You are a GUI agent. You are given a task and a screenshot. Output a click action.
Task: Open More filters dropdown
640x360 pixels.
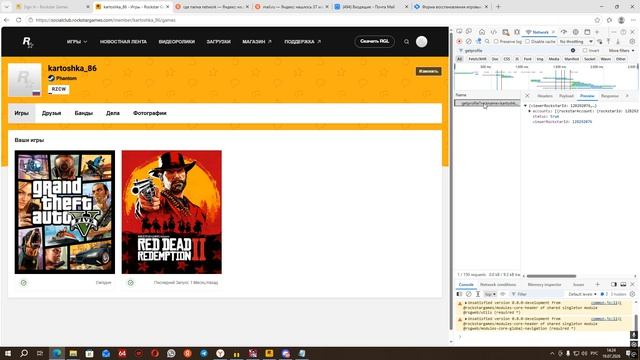tap(621, 50)
